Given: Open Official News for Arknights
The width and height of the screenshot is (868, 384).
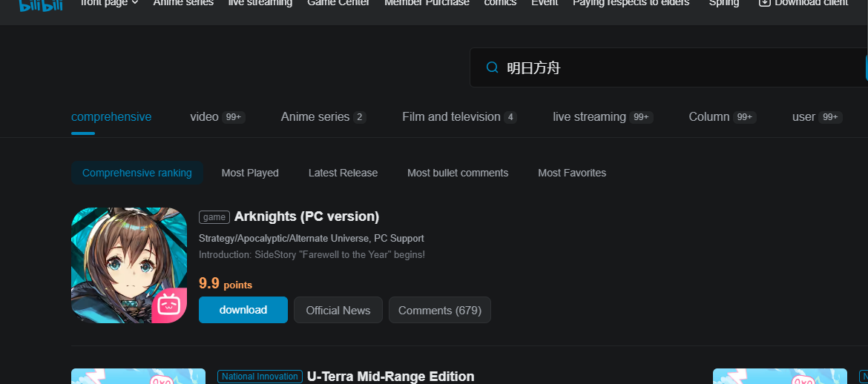Looking at the screenshot, I should tap(338, 310).
